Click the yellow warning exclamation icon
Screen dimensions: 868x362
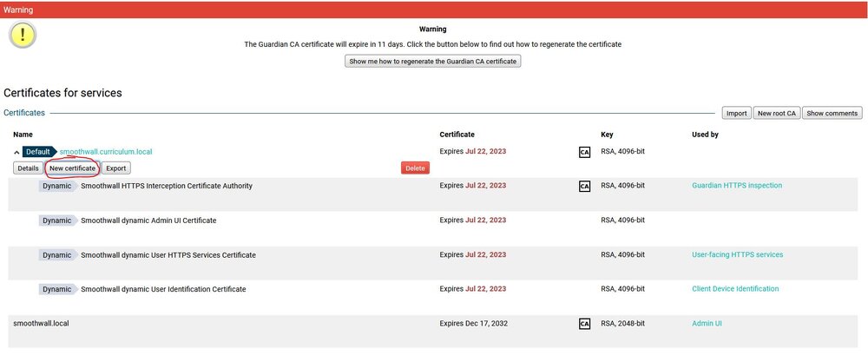tap(23, 35)
